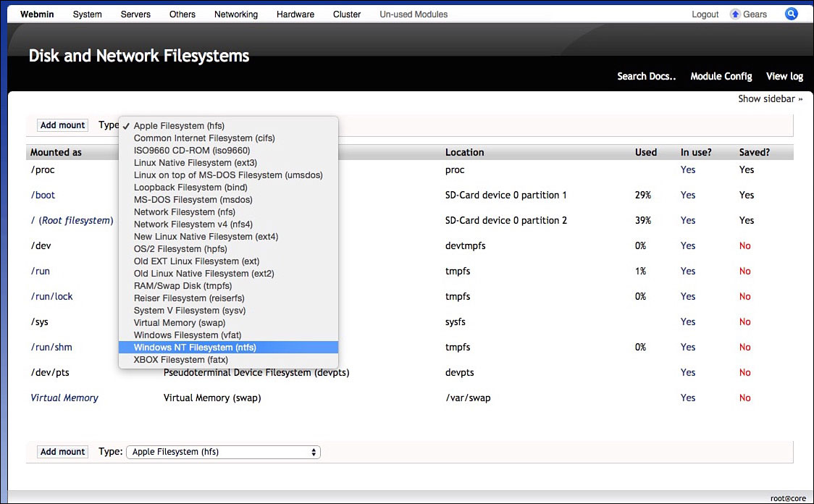Image resolution: width=814 pixels, height=504 pixels.
Task: Open the Virtual Memory mount link
Action: 64,398
